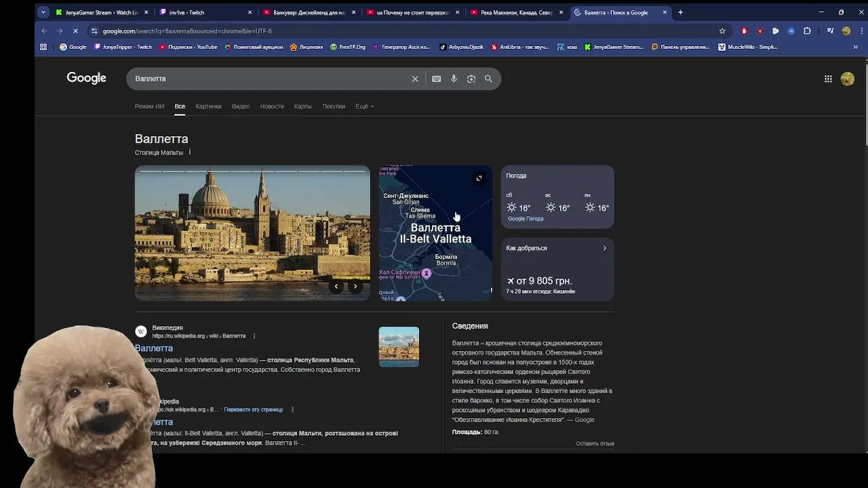Screen dimensions: 868x488
Task: Open more options beside Столица Мальты
Action: pos(190,152)
